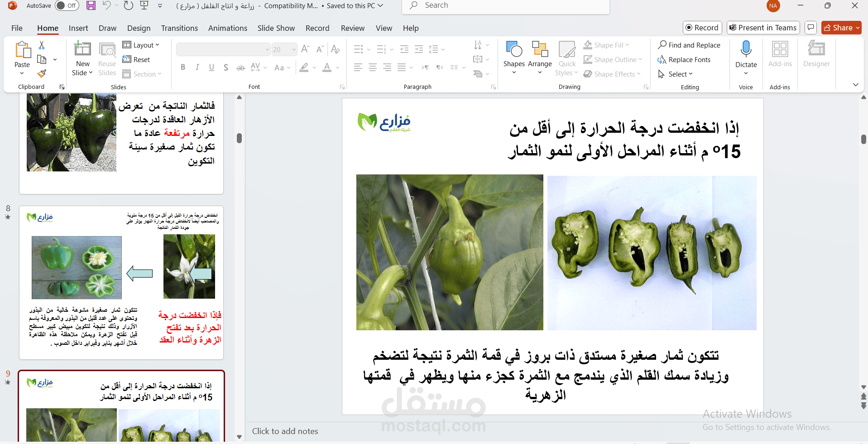
Task: Open the File tab
Action: click(x=17, y=28)
